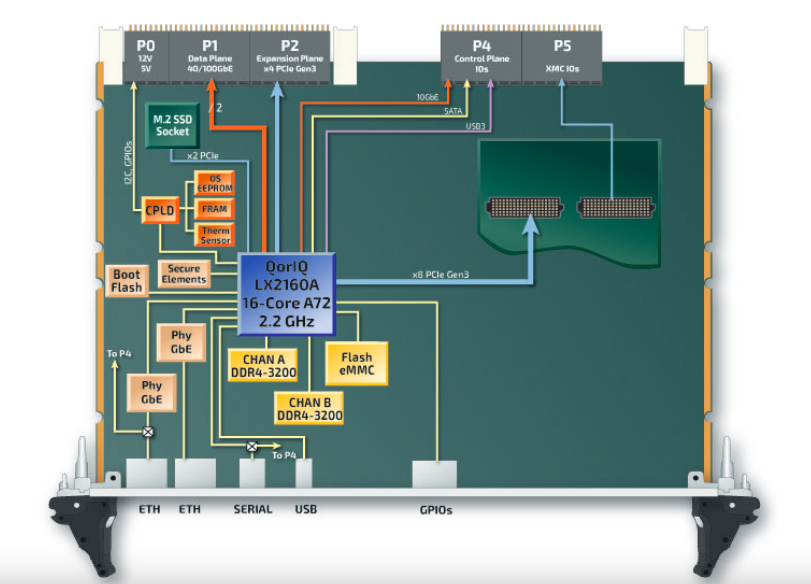The height and width of the screenshot is (584, 811).
Task: Click the P5 XMC IOs connector block
Action: click(562, 57)
